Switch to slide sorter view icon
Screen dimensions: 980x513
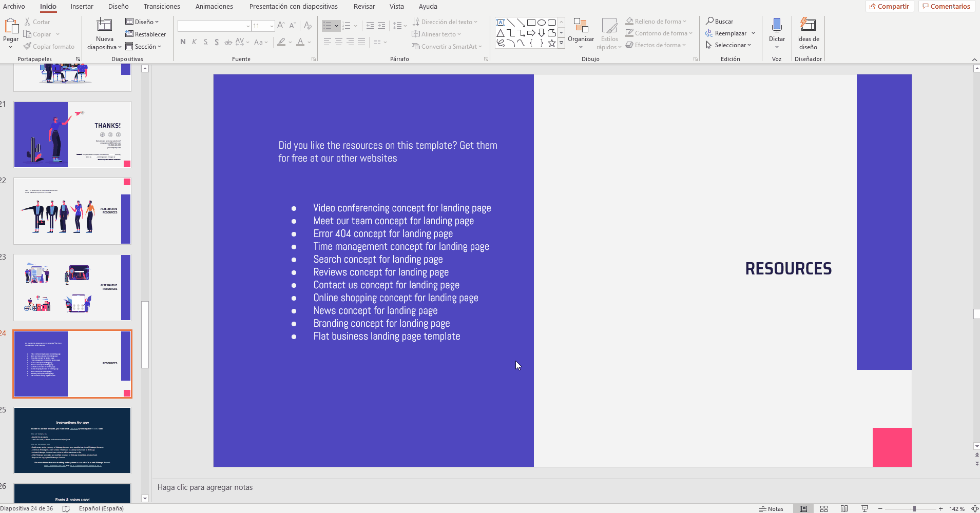[824, 509]
